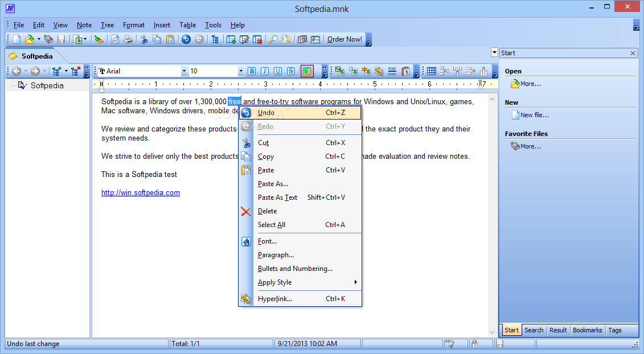Click the tree structure toolbar icon
The image size is (644, 354).
coord(215,39)
